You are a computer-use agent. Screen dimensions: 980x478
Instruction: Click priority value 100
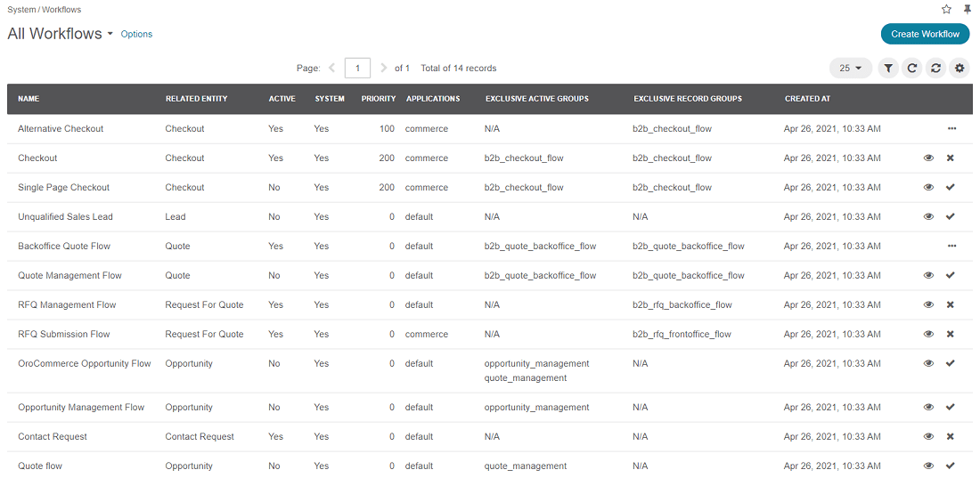[387, 129]
